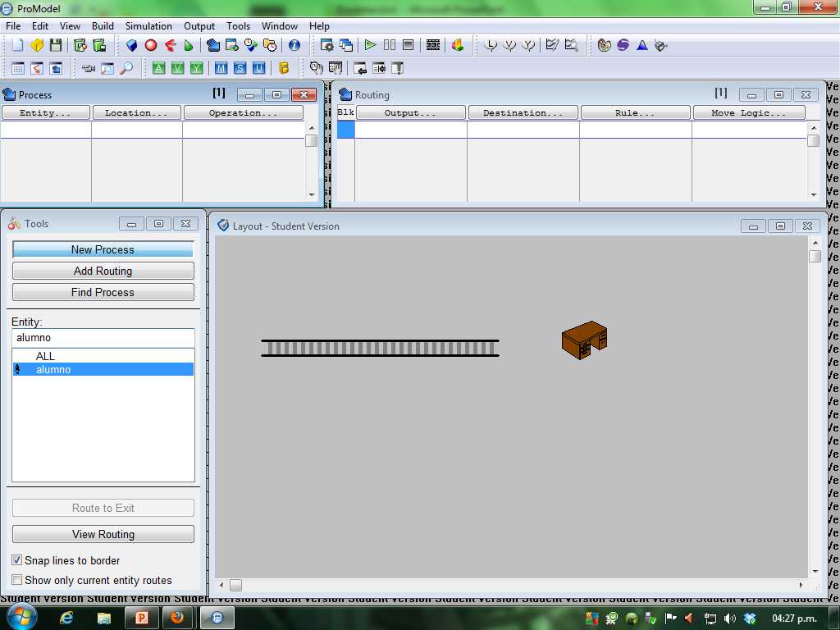Click the blue info icon in toolbar
840x630 pixels.
[x=294, y=45]
